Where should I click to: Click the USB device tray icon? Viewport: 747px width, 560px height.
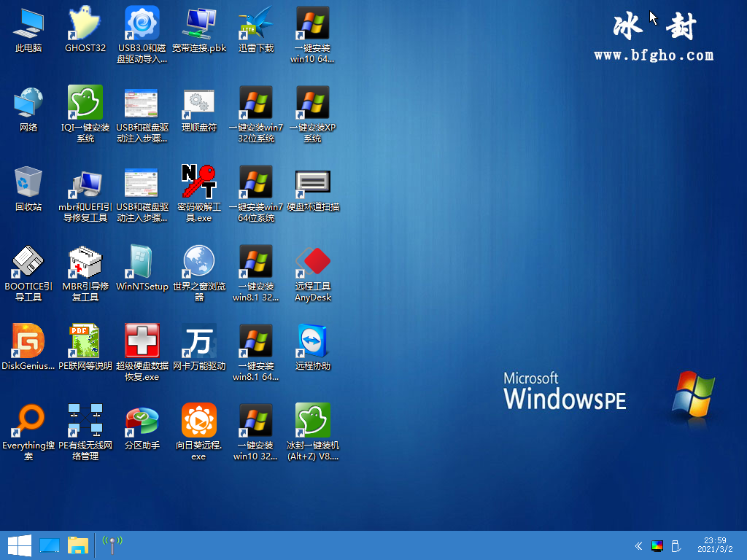676,546
